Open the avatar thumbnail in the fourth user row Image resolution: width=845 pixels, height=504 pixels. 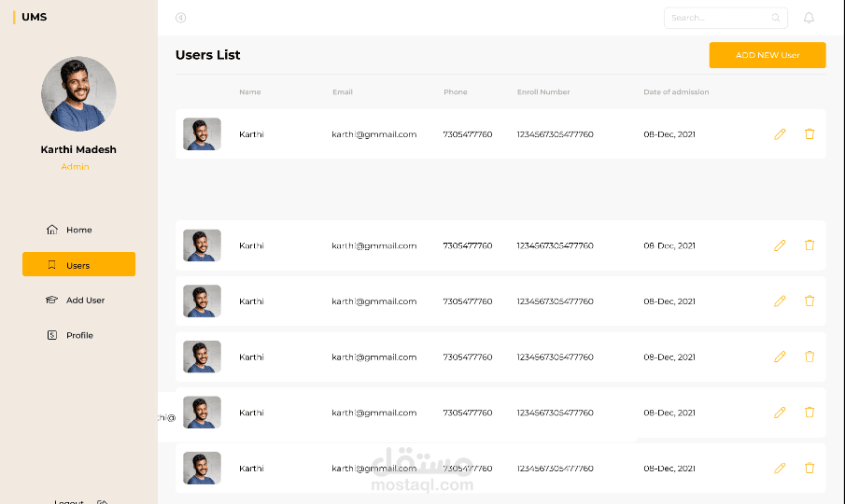pos(202,357)
